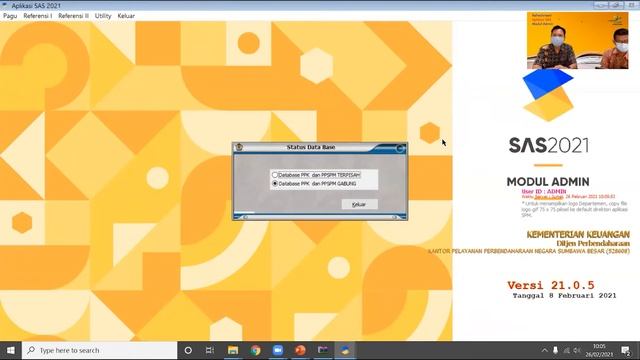Click the webcam video thumbnail
Screen dimensions: 640x360
(577, 40)
